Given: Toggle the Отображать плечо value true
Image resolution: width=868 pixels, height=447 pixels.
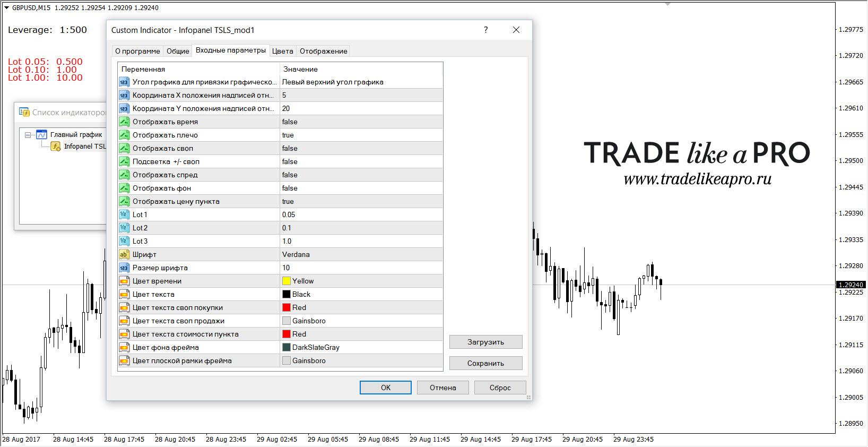Looking at the screenshot, I should [361, 135].
